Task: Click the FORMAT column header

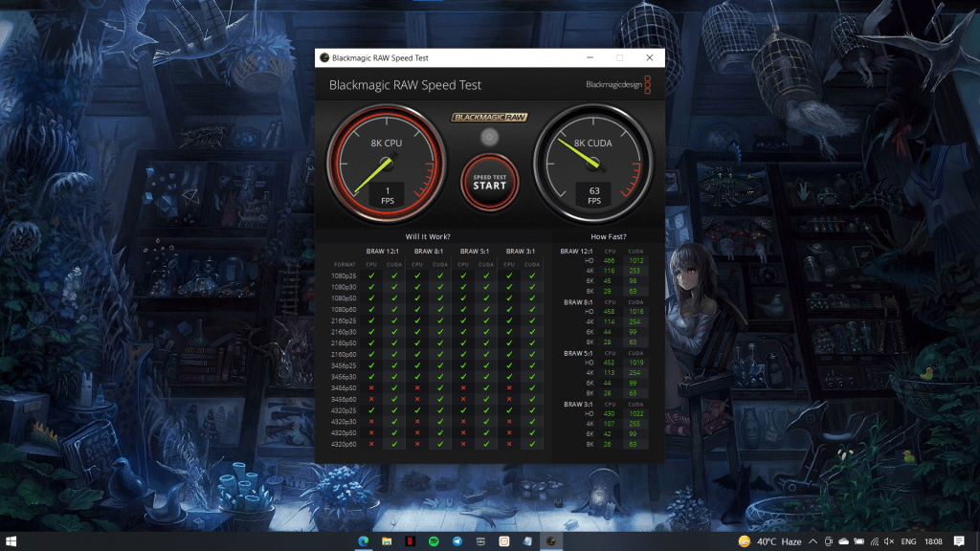Action: pos(345,264)
